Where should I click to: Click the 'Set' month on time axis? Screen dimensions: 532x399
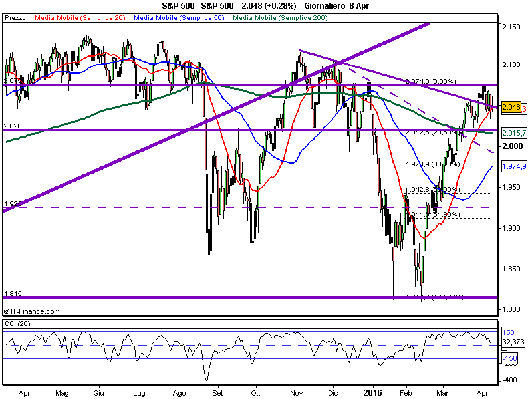[x=218, y=393]
